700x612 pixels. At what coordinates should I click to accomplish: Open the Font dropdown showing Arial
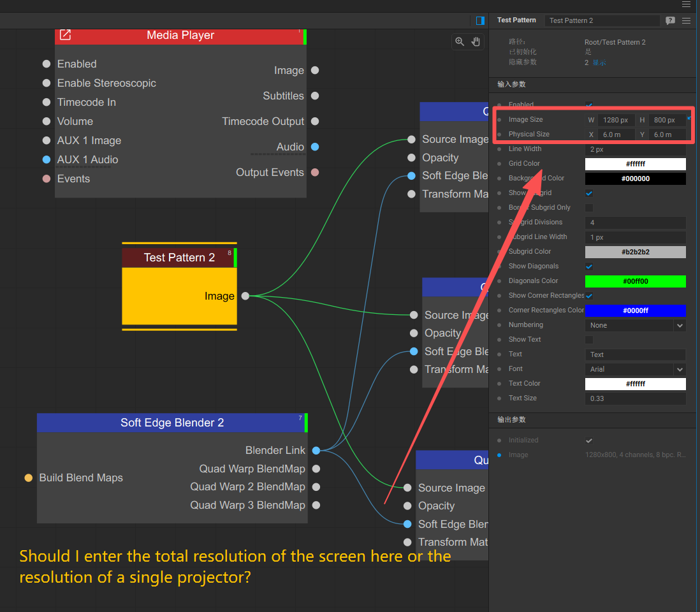(635, 369)
